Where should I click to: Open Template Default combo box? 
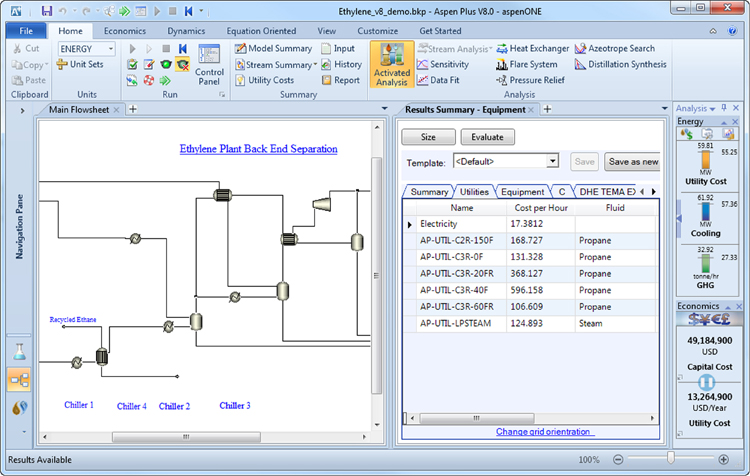click(506, 161)
